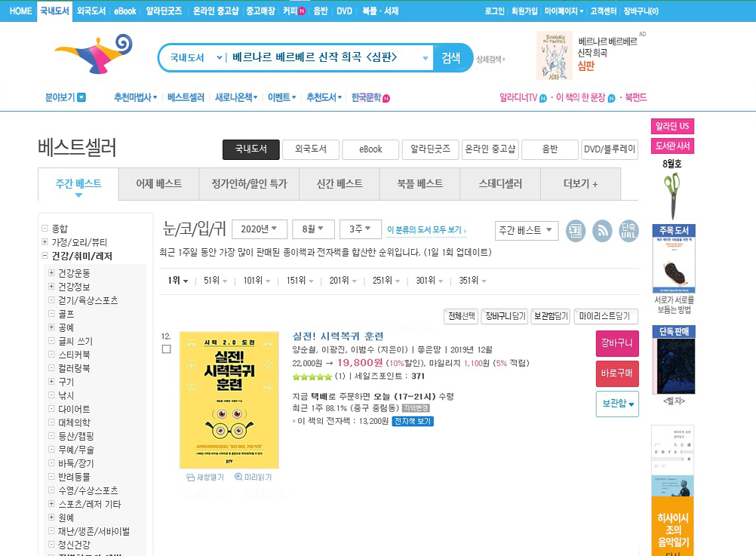Open the 새로나온책 navigation menu
The height and width of the screenshot is (556, 756).
click(235, 97)
